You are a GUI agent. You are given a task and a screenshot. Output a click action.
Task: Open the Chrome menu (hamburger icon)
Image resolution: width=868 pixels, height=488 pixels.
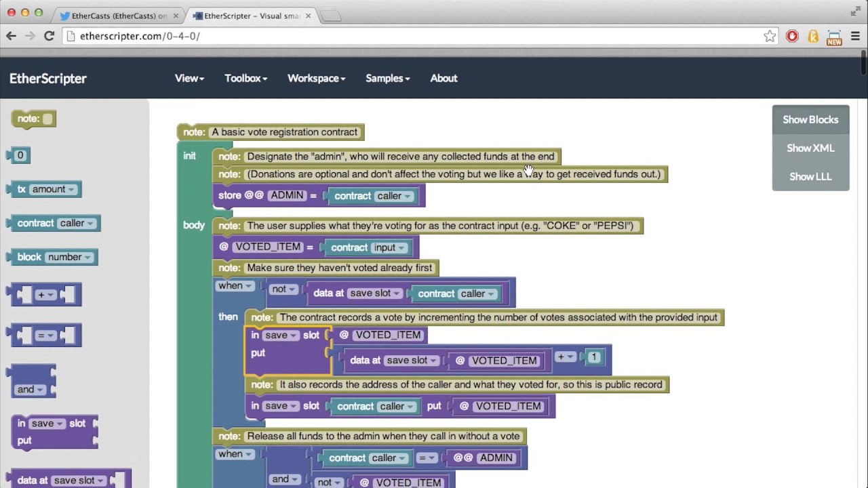click(855, 36)
